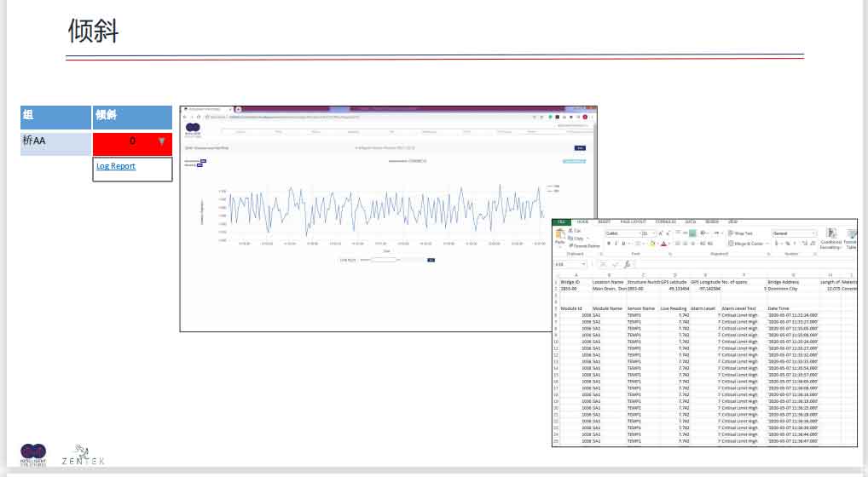
Task: Click the Percent Style icon
Action: click(788, 244)
